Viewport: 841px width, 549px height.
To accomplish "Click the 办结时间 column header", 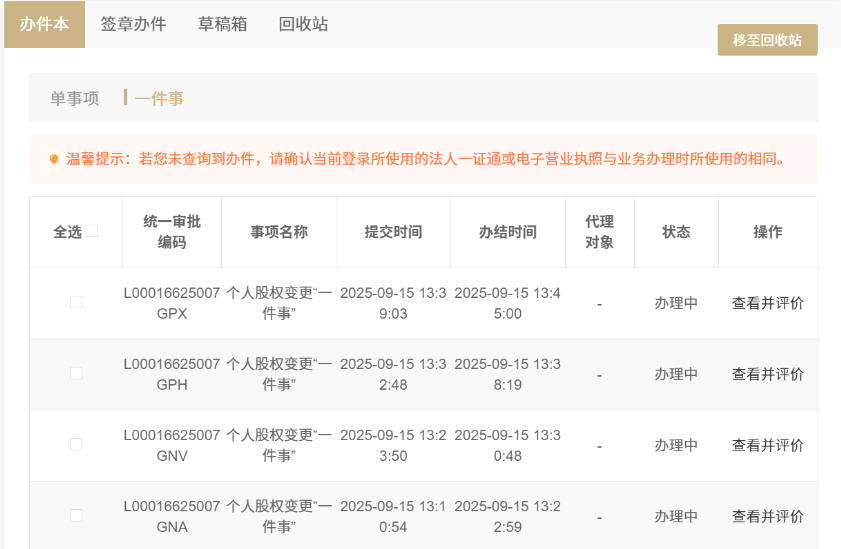I will (507, 232).
